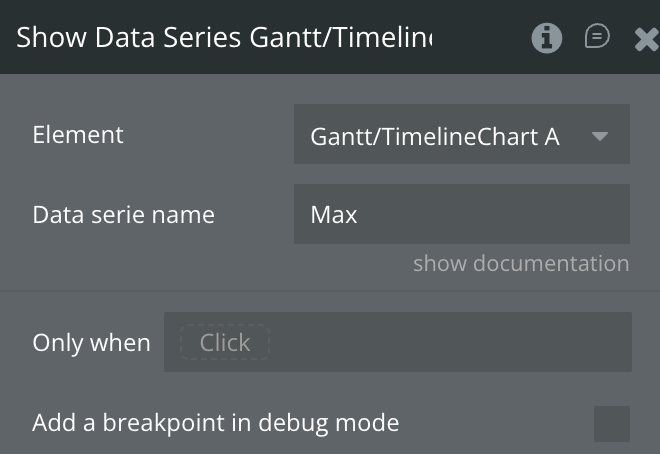Click the Element dropdown arrow
Image resolution: width=660 pixels, height=454 pixels.
pos(600,135)
